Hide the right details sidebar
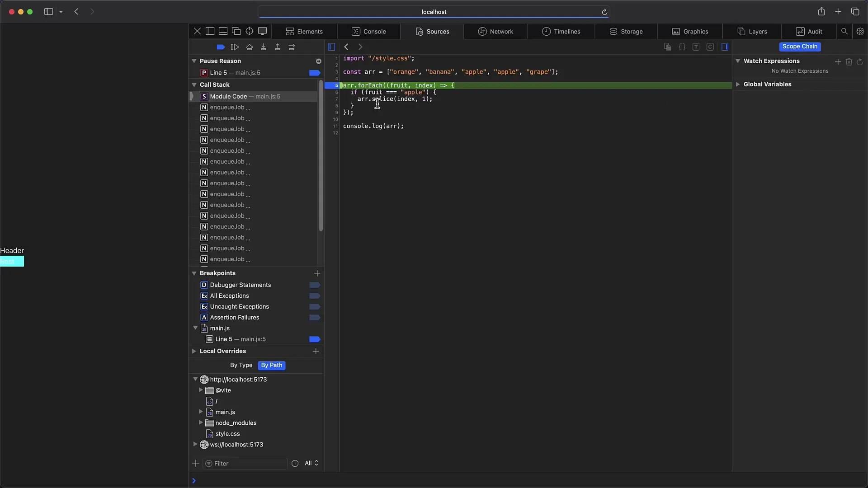 [725, 47]
